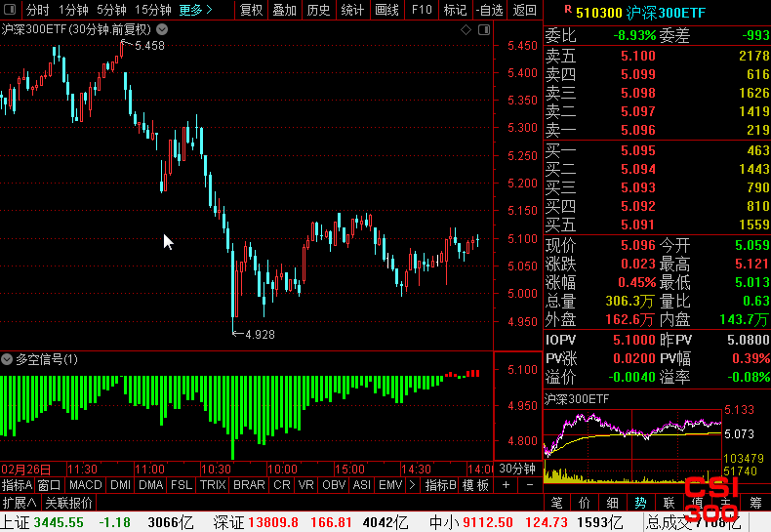Click the 现价 value 5.096
Viewport: 771px width, 532px height.
point(638,245)
